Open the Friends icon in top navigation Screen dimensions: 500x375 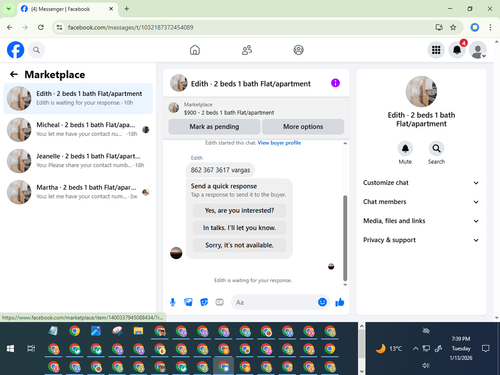[247, 50]
